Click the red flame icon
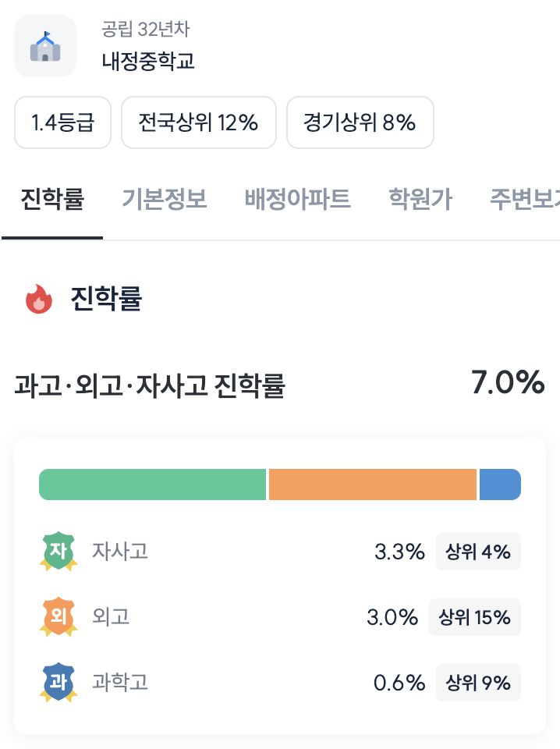This screenshot has height=749, width=560. (x=38, y=299)
